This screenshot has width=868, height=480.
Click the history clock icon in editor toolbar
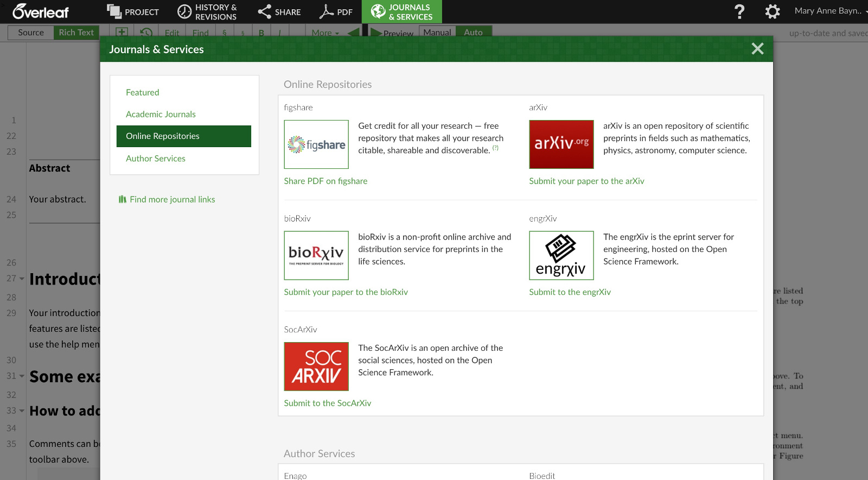click(x=146, y=33)
